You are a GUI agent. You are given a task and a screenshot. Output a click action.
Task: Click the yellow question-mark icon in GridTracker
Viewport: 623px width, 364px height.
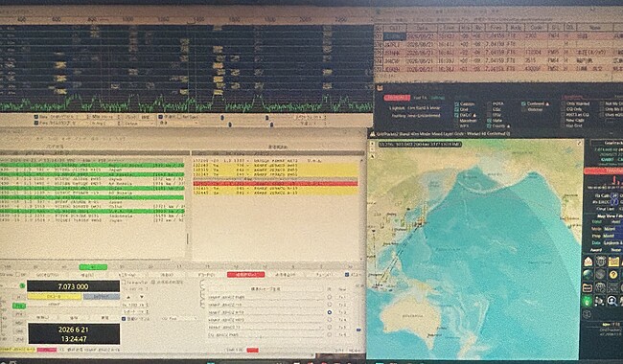(613, 274)
